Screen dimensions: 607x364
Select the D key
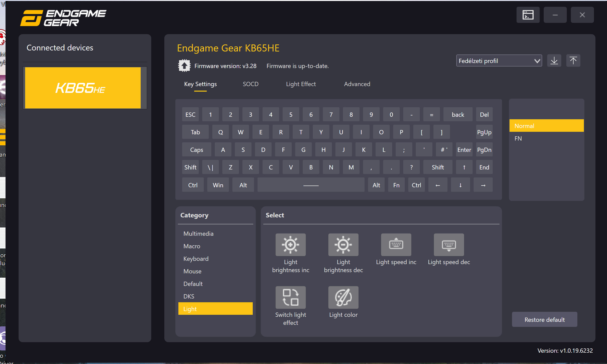click(x=263, y=150)
